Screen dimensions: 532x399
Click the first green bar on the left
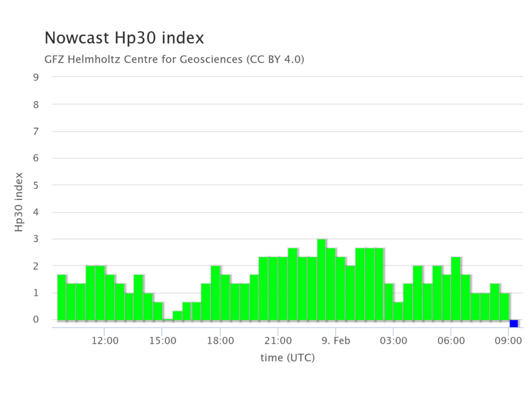pos(62,297)
